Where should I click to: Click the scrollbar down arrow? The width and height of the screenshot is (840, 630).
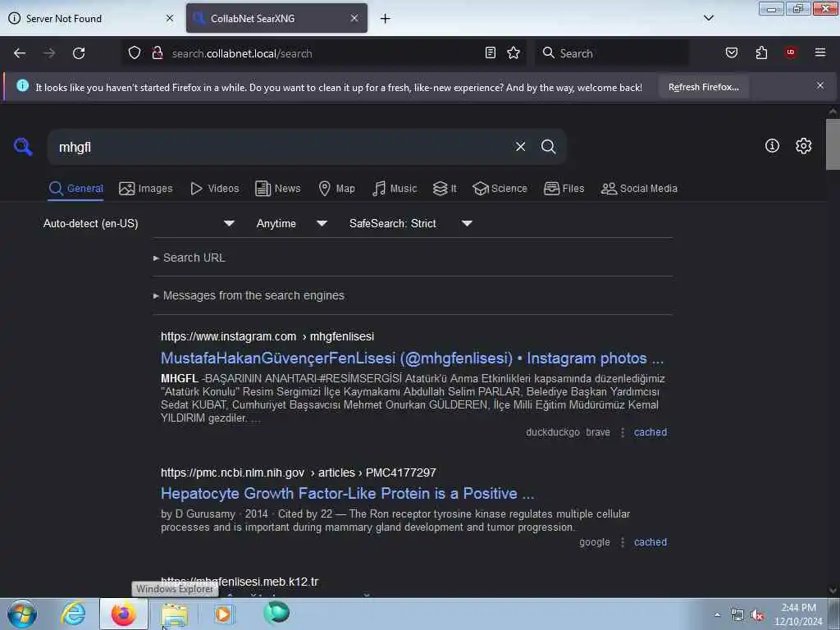pos(833,590)
